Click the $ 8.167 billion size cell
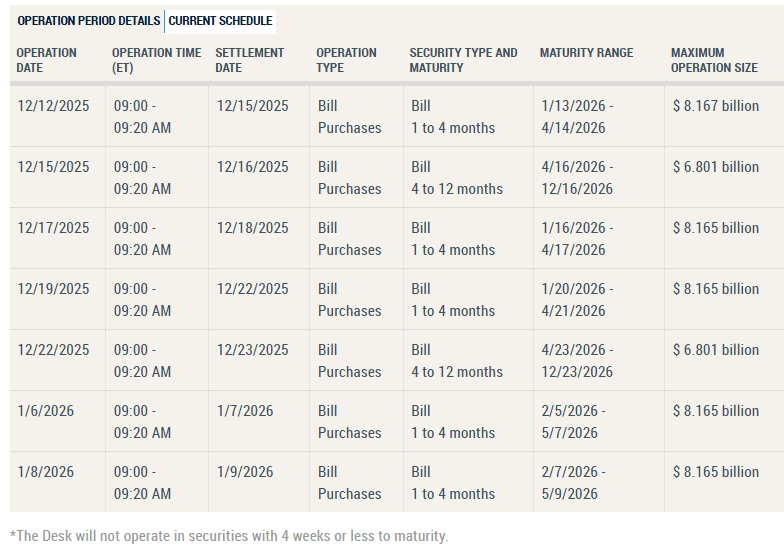Screen dimensions: 784x550 coord(715,106)
